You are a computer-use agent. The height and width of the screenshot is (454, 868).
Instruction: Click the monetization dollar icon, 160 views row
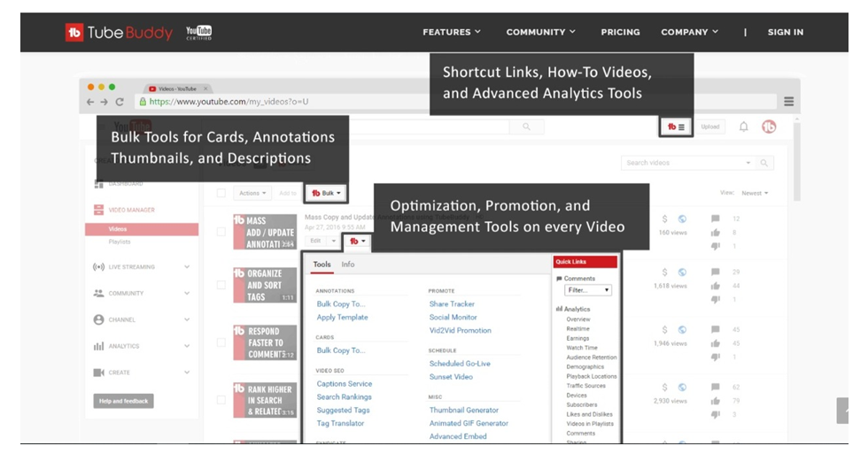[x=664, y=219]
